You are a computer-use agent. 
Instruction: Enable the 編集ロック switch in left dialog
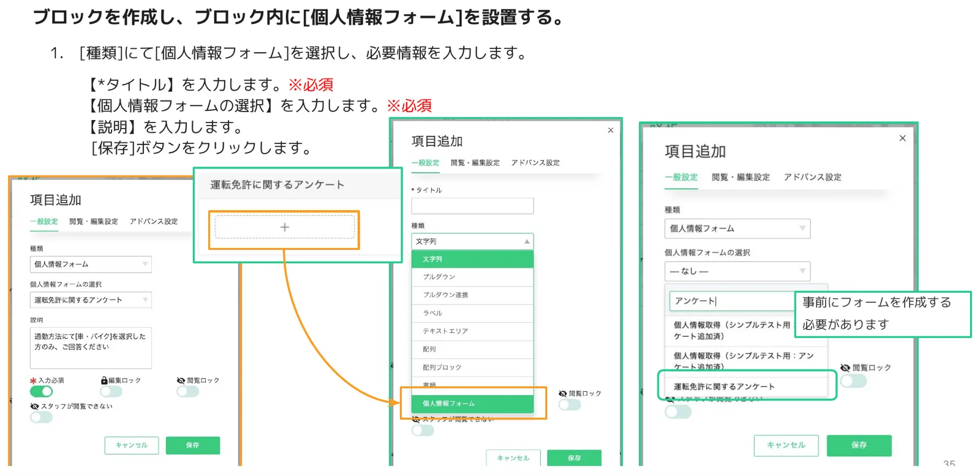111,391
